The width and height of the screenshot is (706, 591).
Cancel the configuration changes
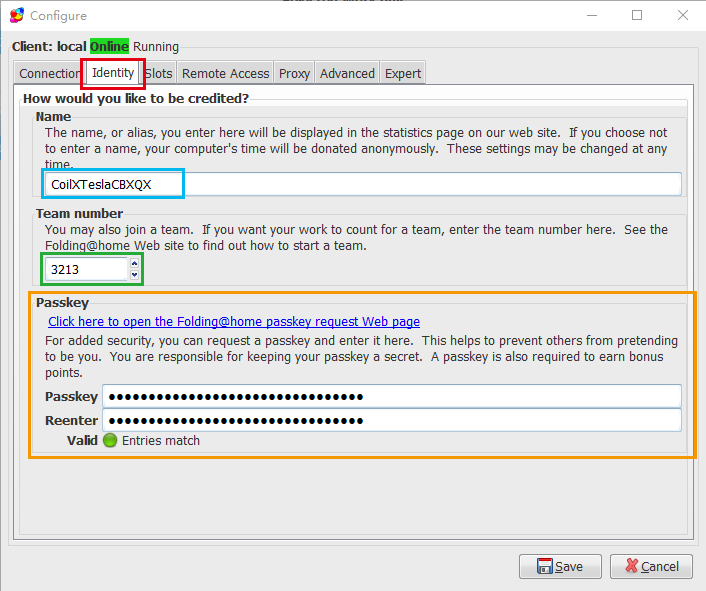click(x=651, y=566)
